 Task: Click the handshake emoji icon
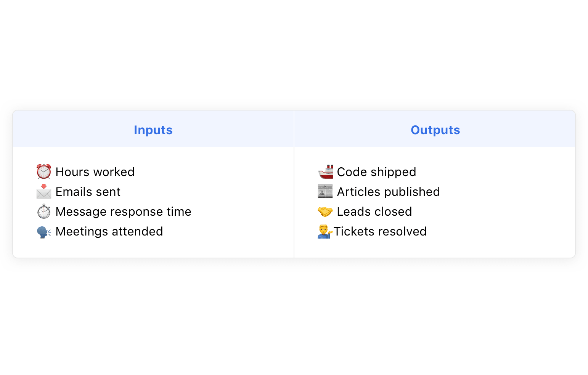(325, 212)
